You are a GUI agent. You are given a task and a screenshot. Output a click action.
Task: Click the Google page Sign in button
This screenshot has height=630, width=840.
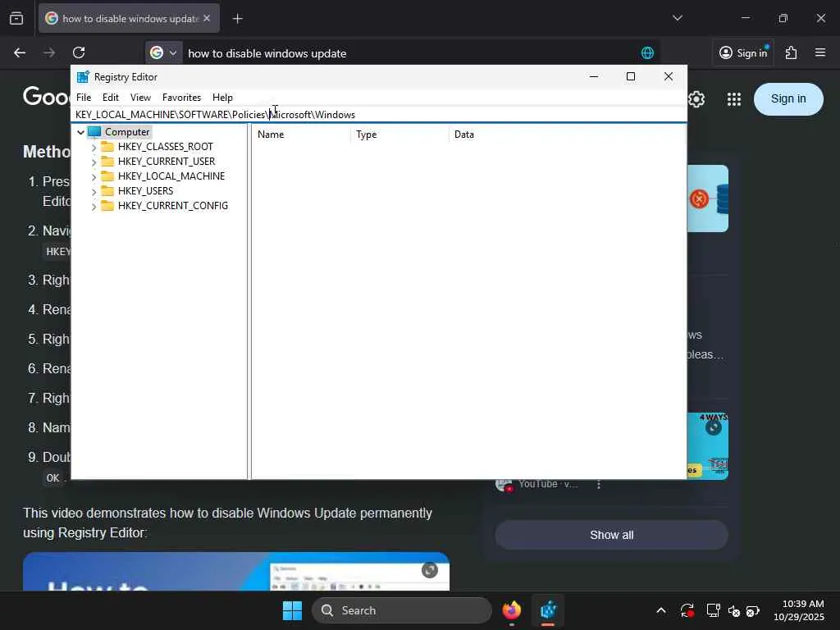(x=788, y=98)
